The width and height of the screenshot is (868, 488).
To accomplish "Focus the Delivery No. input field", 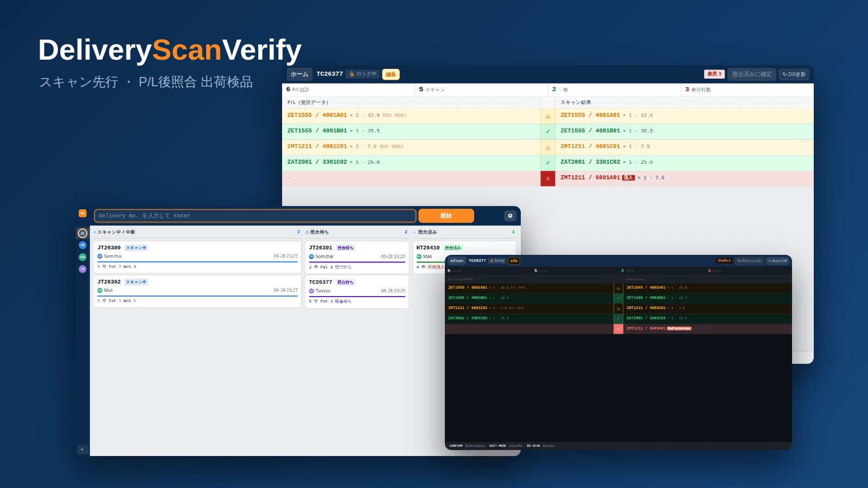I will pos(255,216).
